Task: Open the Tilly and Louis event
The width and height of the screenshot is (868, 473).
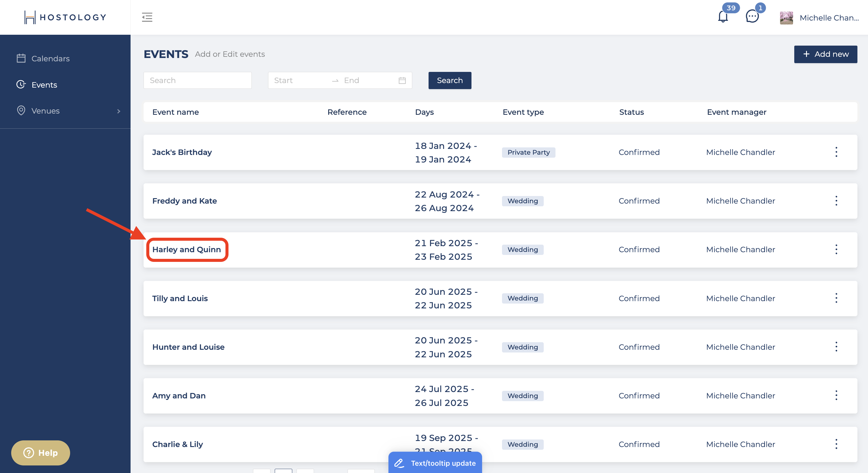Action: pyautogui.click(x=180, y=298)
